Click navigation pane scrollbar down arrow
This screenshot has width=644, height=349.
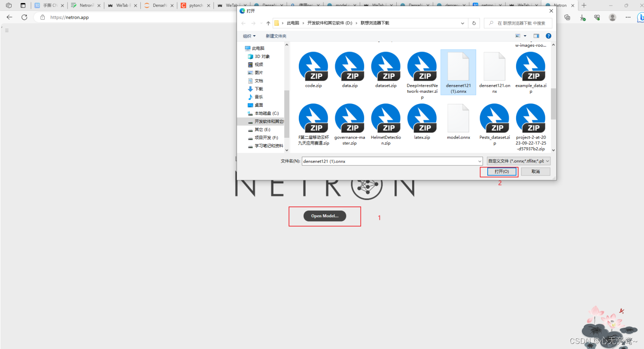click(x=287, y=150)
